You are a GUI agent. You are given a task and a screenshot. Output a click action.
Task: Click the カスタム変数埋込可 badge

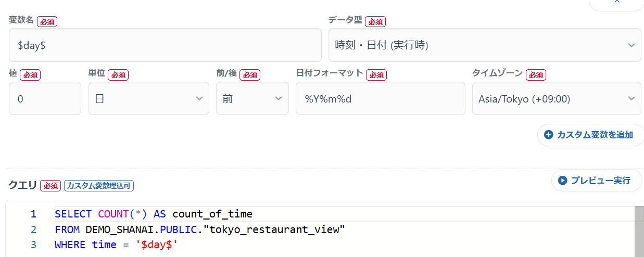pyautogui.click(x=99, y=186)
